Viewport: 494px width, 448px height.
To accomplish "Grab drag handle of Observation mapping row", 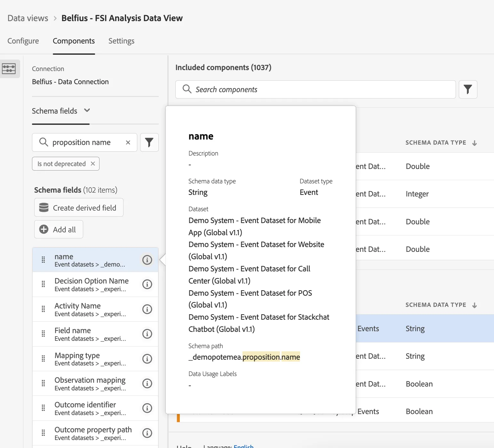I will coord(43,383).
